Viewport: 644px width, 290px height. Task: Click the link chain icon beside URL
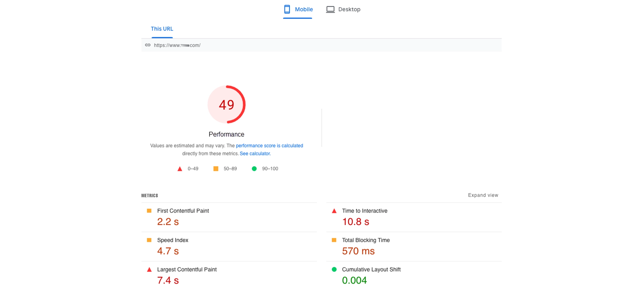(148, 45)
